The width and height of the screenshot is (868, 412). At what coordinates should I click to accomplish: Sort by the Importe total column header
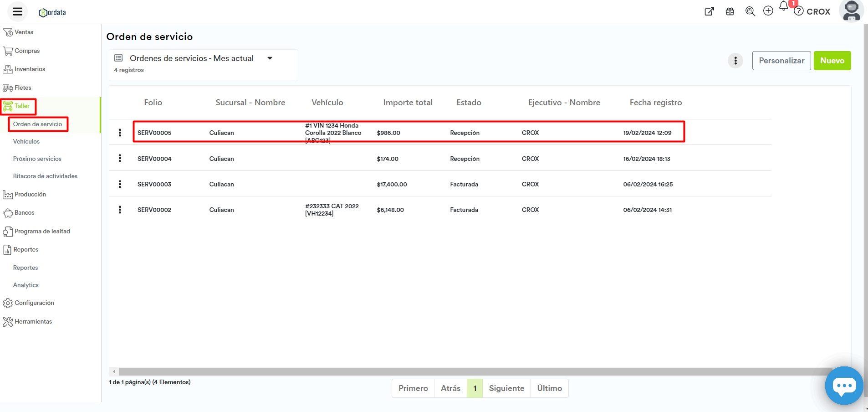click(408, 103)
